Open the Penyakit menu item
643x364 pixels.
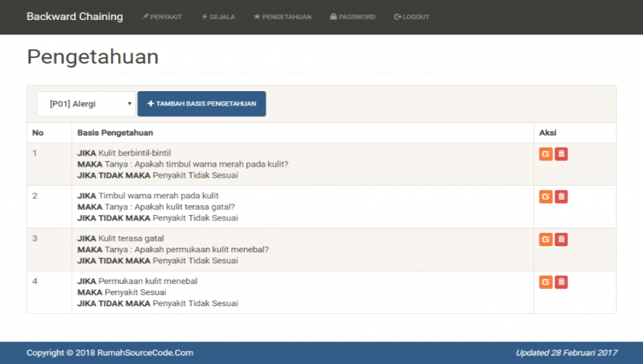pos(162,17)
